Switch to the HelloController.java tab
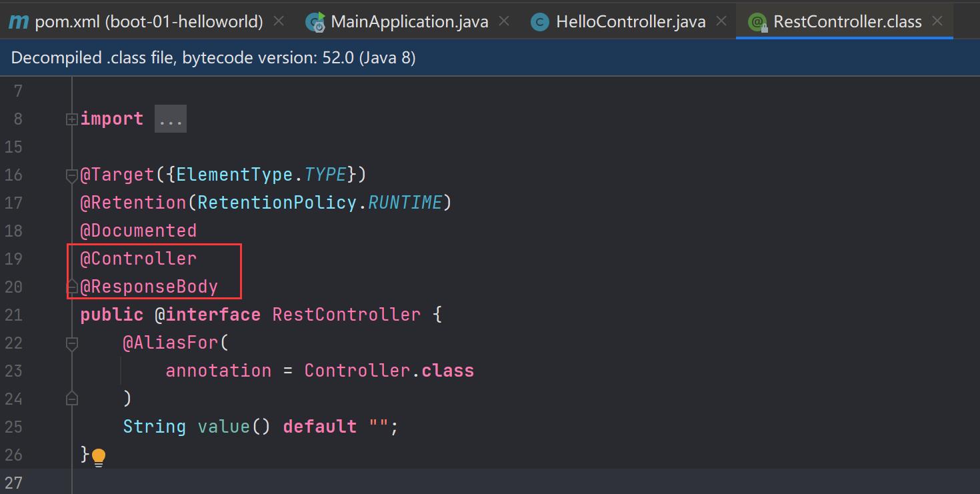980x494 pixels. 630,21
